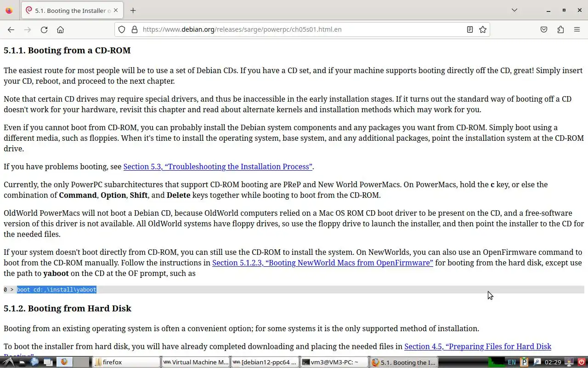Go back to the previous page
This screenshot has width=588, height=368.
pos(11,29)
